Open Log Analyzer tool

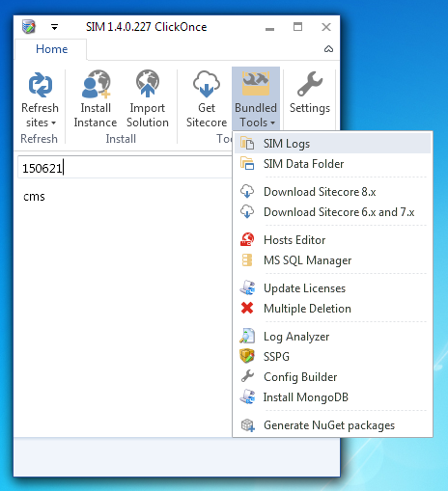[x=333, y=337]
